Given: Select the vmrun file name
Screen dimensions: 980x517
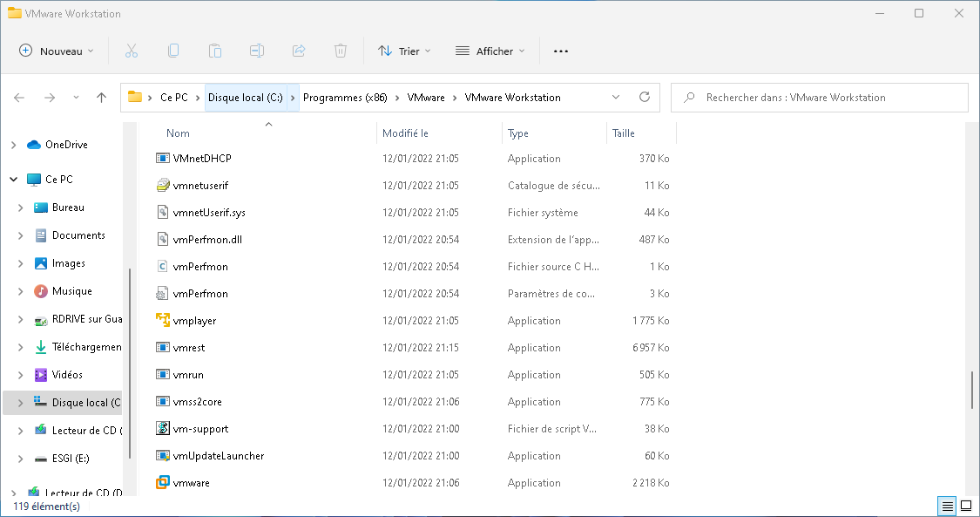Looking at the screenshot, I should pyautogui.click(x=188, y=375).
